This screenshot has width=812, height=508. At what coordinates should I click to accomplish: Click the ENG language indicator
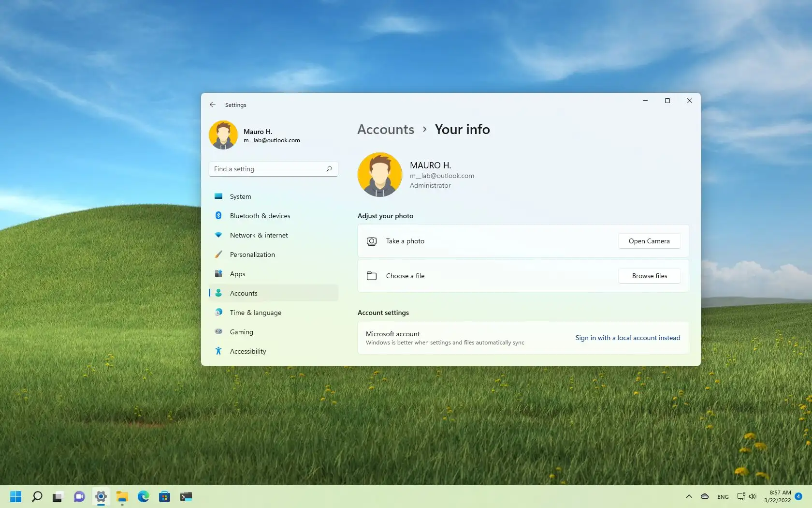point(723,497)
